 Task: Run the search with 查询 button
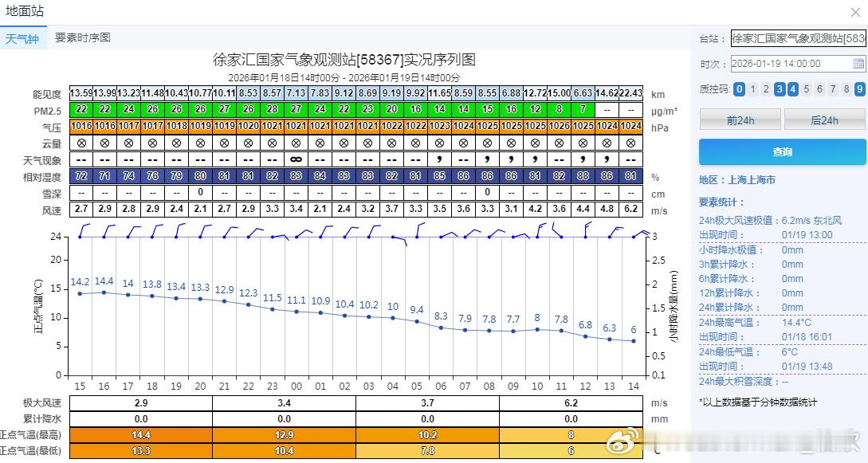coord(782,151)
